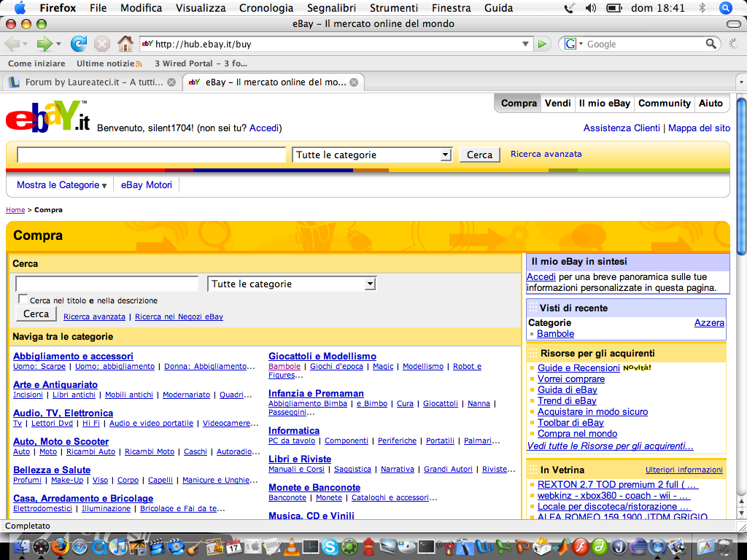Screen dimensions: 747x560
Task: Launch iTunes from the dock
Action: (118, 547)
